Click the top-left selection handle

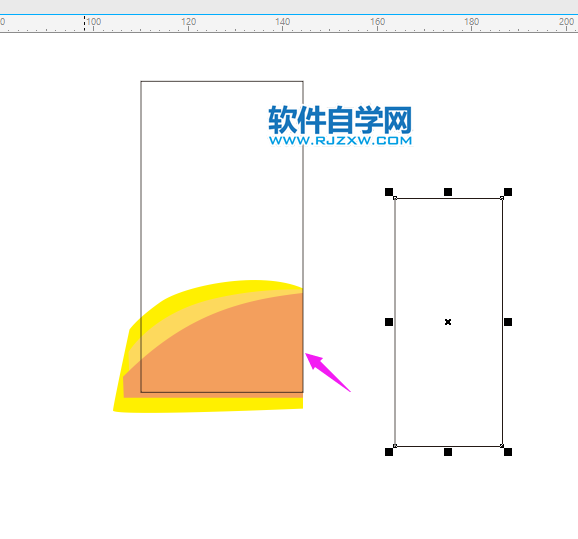click(x=389, y=192)
